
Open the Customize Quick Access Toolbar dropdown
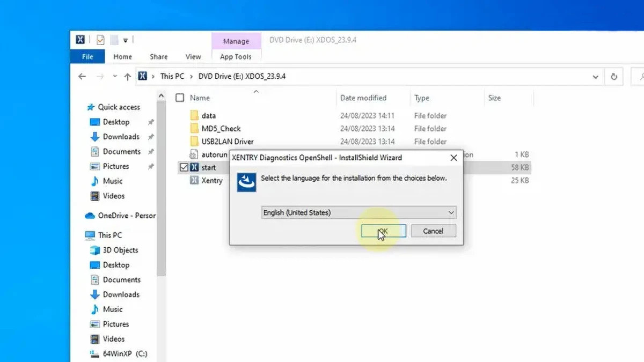(126, 40)
